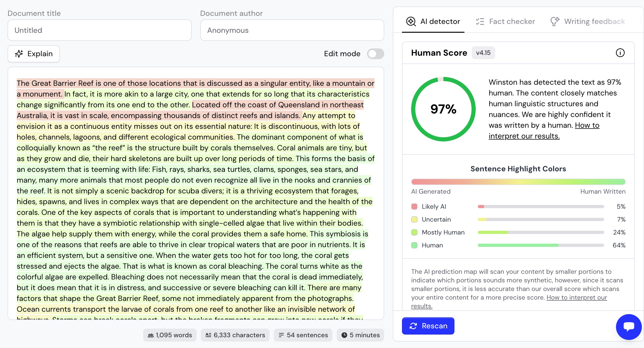Click the Human Score info icon
The image size is (644, 348).
pos(620,53)
